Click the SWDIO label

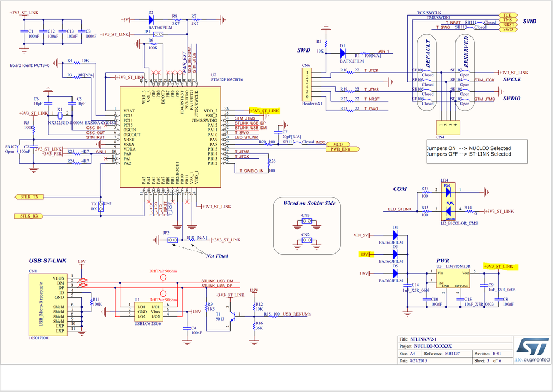(x=512, y=99)
